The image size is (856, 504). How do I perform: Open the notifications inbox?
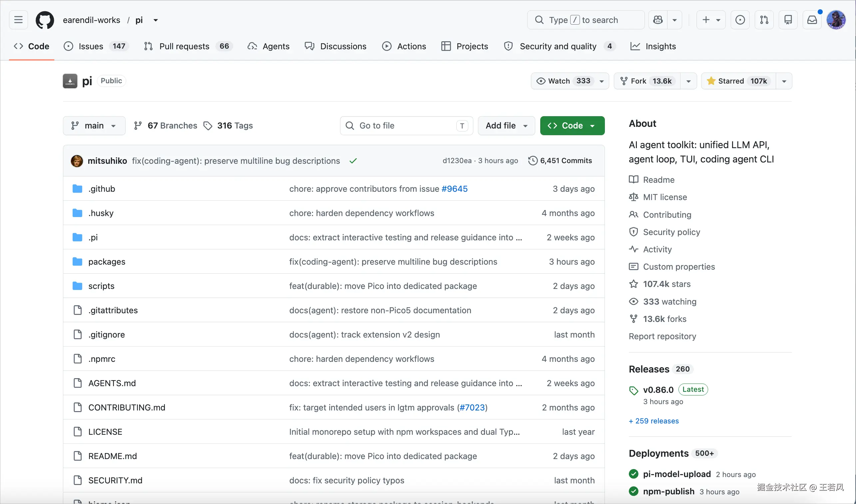812,20
